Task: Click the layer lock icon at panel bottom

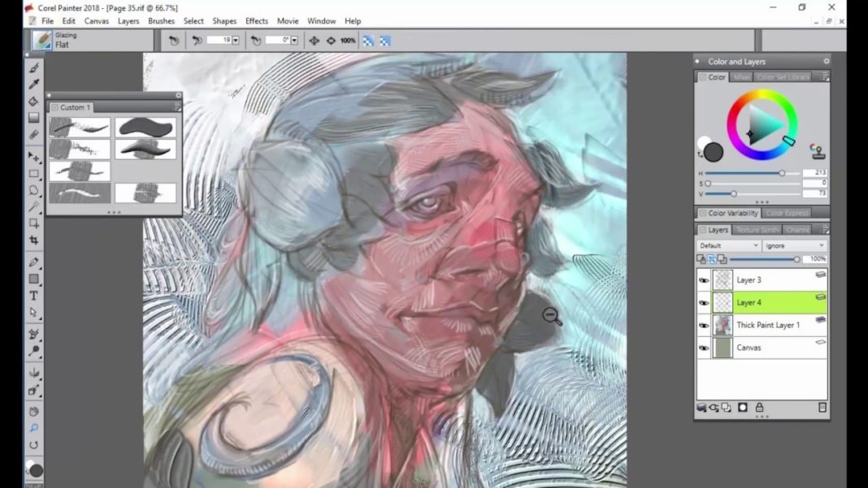Action: pyautogui.click(x=759, y=408)
